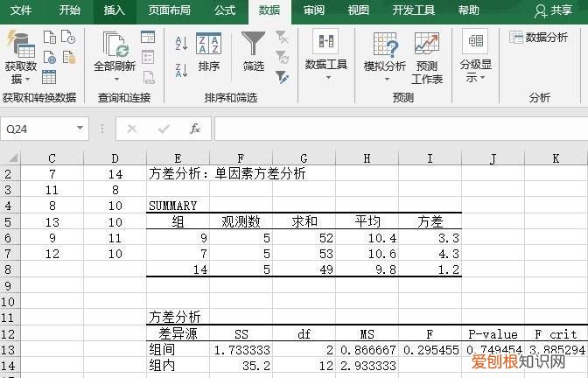
Task: Switch to the Data (数据) tab
Action: [x=269, y=10]
